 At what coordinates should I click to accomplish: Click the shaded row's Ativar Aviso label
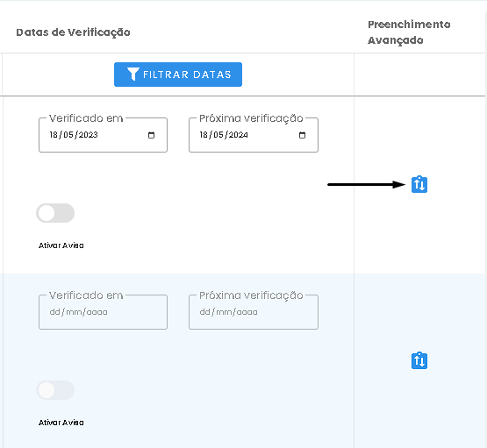tap(61, 423)
